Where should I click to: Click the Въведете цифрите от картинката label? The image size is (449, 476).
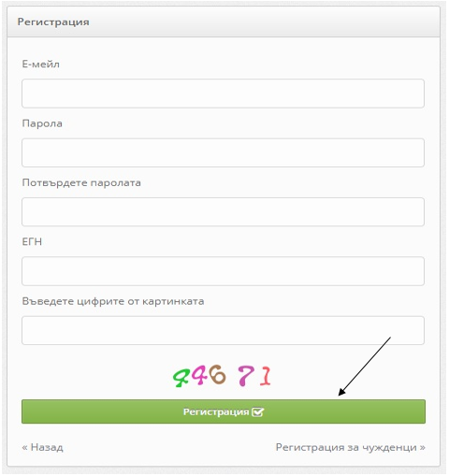pos(113,301)
